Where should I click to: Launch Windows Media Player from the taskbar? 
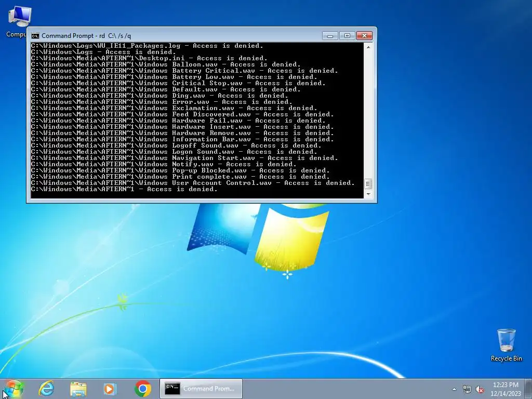click(x=110, y=389)
